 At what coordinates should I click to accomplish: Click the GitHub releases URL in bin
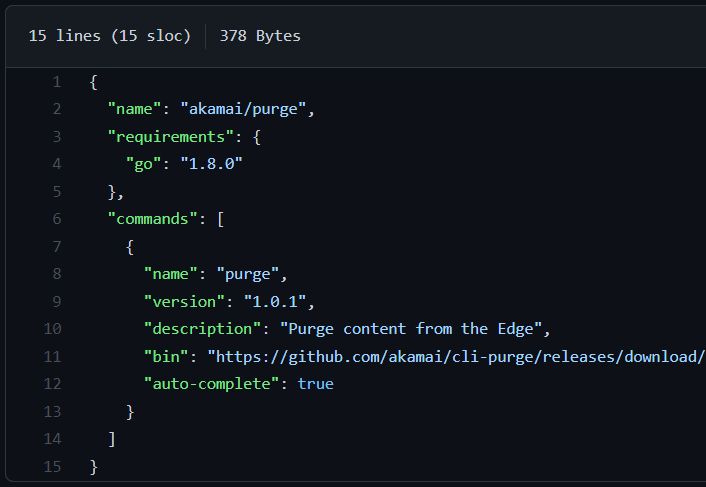(x=456, y=356)
